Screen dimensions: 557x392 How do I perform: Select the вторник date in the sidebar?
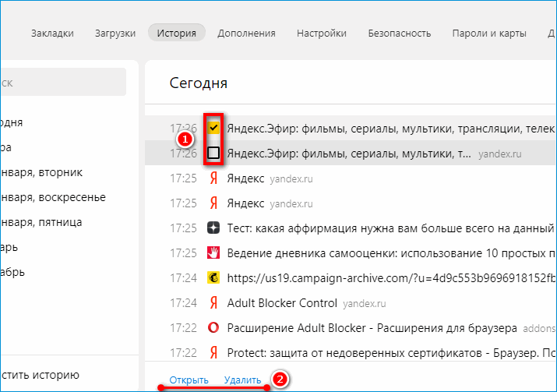(41, 172)
